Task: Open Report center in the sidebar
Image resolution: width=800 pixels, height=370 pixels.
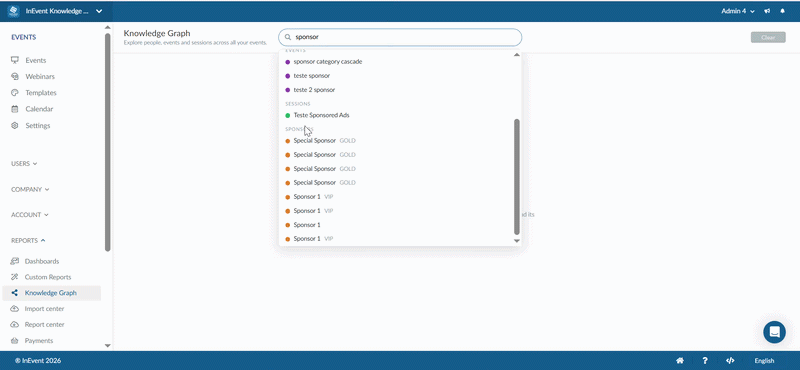Action: (44, 325)
